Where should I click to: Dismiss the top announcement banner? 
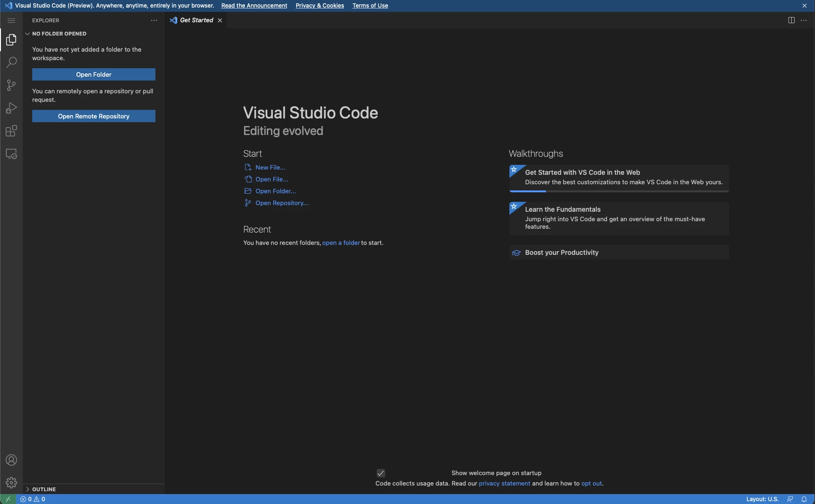tap(805, 6)
